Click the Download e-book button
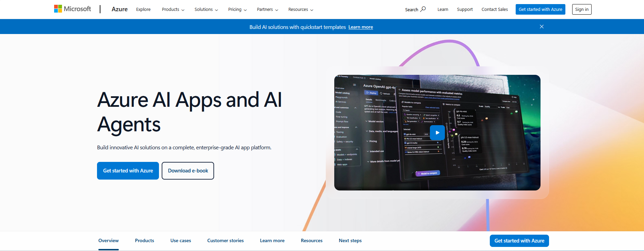Viewport: 644px width, 251px height. coord(188,171)
